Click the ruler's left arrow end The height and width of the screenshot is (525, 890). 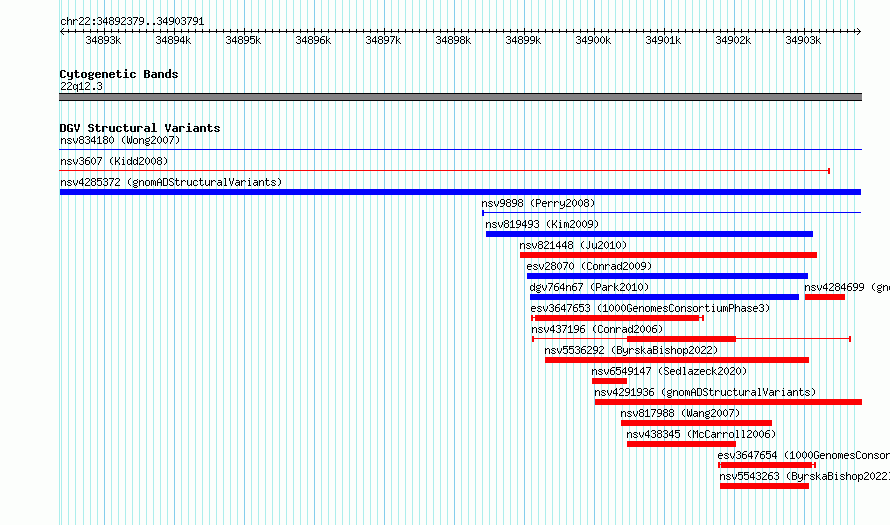coord(62,32)
